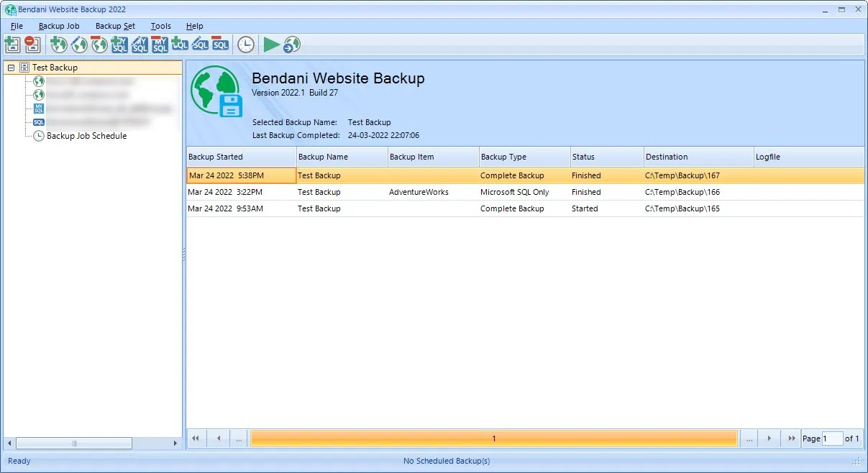Screen dimensions: 868x473
Task: Select the AdventureWorks backup row
Action: 525,192
